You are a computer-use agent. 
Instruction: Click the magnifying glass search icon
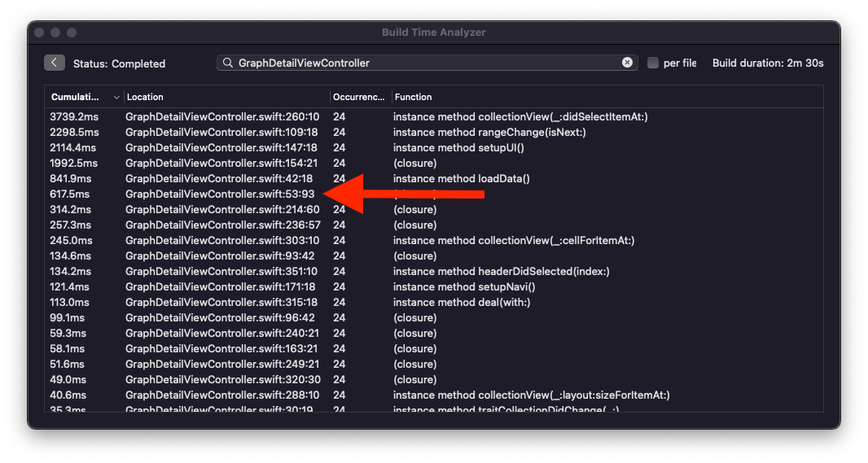[227, 63]
